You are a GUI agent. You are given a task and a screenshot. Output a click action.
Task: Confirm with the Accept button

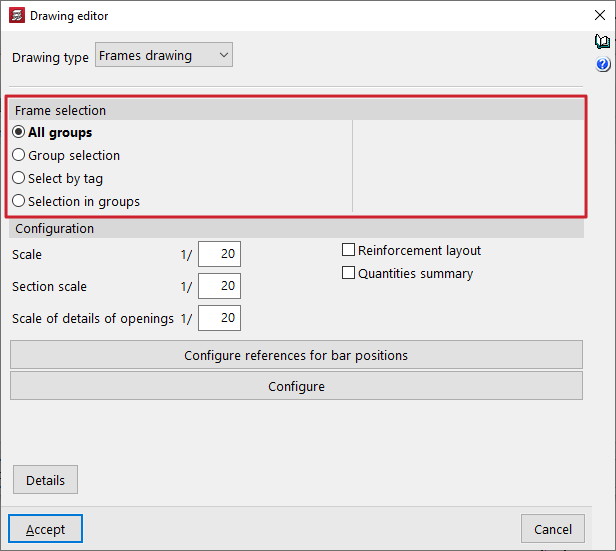[45, 529]
